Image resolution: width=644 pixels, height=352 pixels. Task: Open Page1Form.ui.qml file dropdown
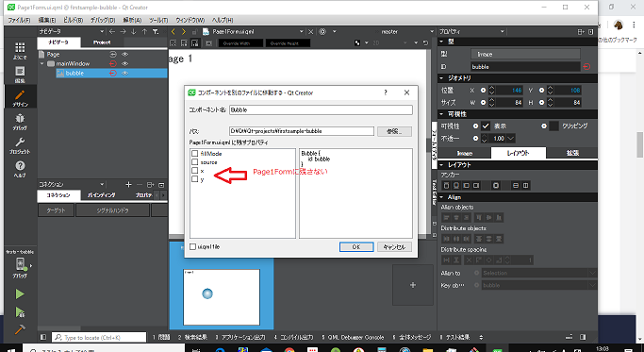(302, 32)
